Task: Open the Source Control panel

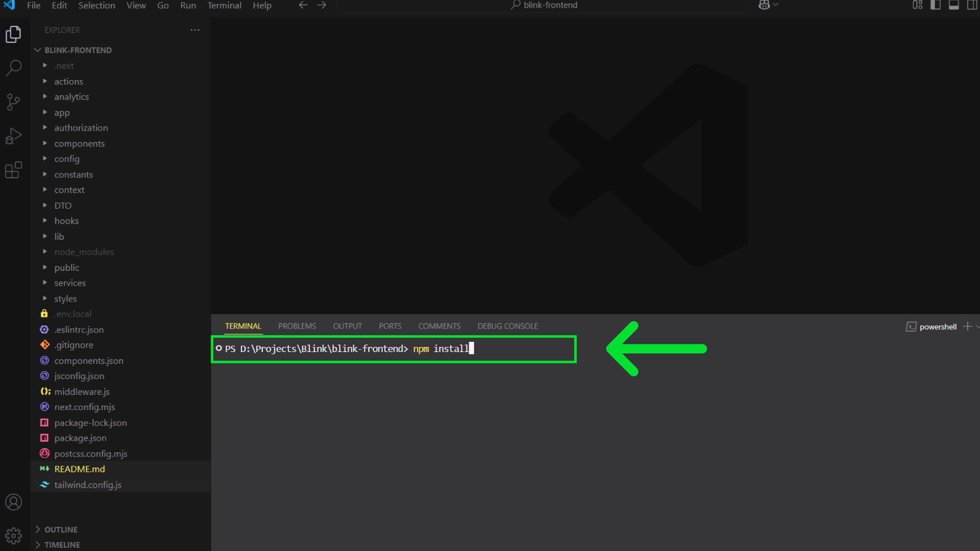Action: 13,102
